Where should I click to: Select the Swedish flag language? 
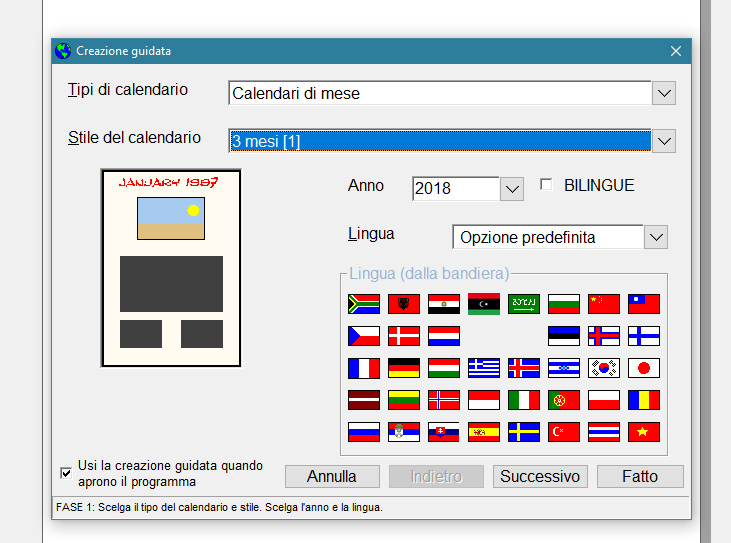coord(524,432)
